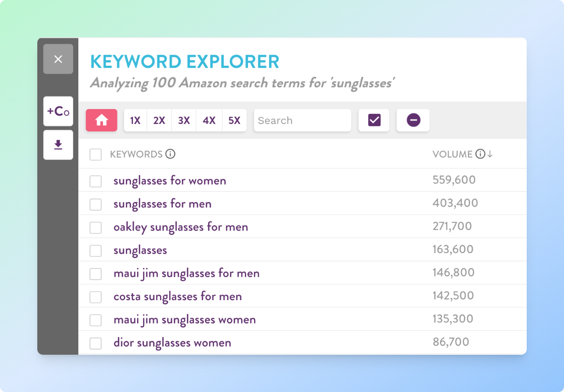Click the minus circle deselect icon
This screenshot has height=392, width=564.
[x=413, y=120]
